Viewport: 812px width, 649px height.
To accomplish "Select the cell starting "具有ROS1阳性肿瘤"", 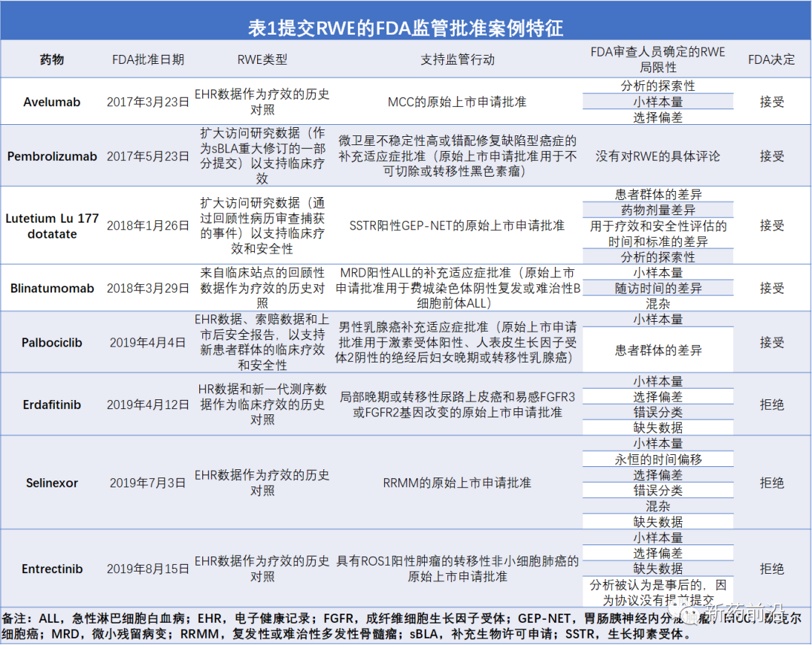I will click(457, 569).
